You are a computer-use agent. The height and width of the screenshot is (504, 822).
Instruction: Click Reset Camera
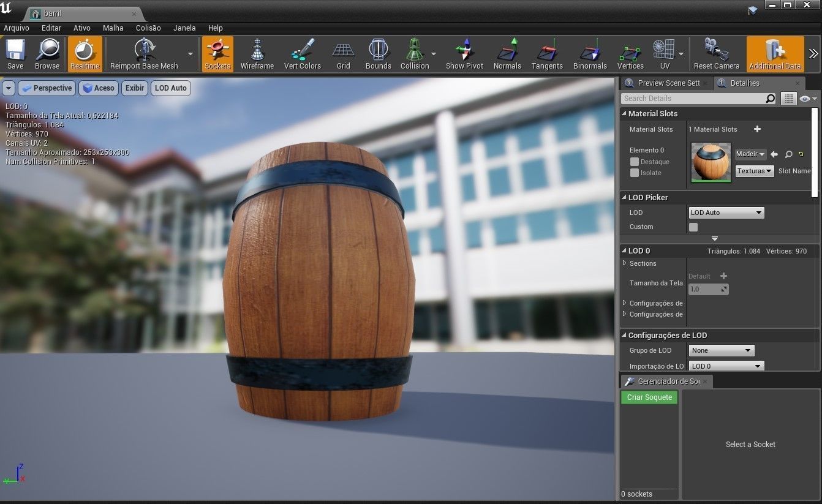pyautogui.click(x=717, y=54)
